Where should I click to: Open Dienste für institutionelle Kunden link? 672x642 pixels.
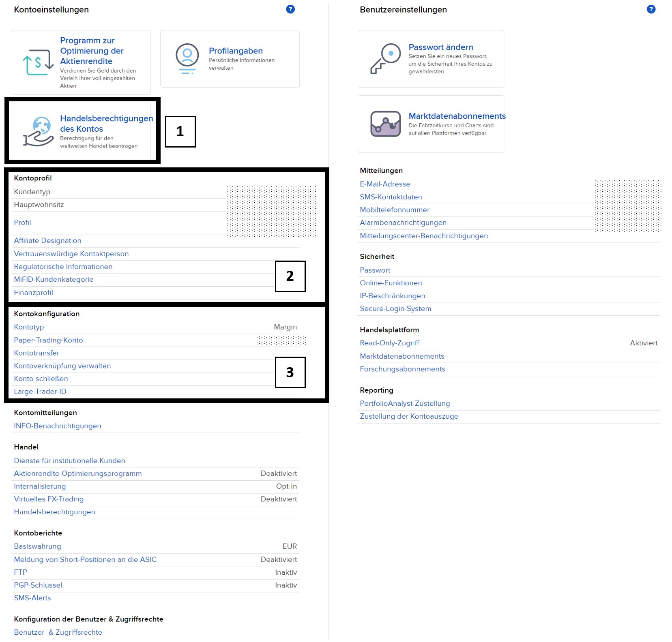point(69,461)
